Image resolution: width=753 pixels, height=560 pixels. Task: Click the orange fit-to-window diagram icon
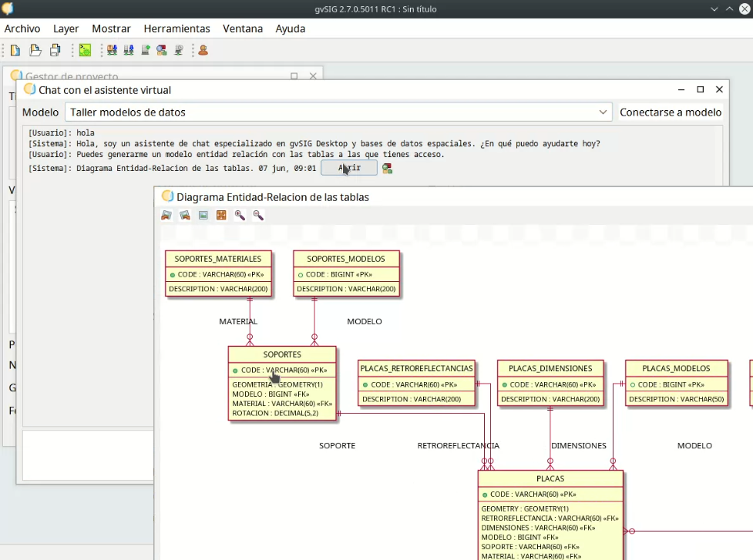[221, 216]
